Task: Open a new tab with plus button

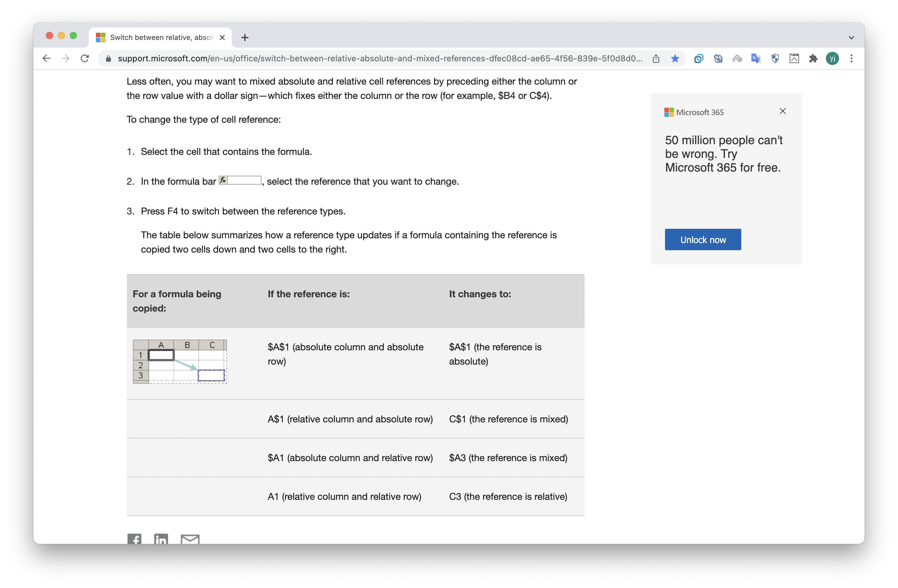Action: coord(245,37)
